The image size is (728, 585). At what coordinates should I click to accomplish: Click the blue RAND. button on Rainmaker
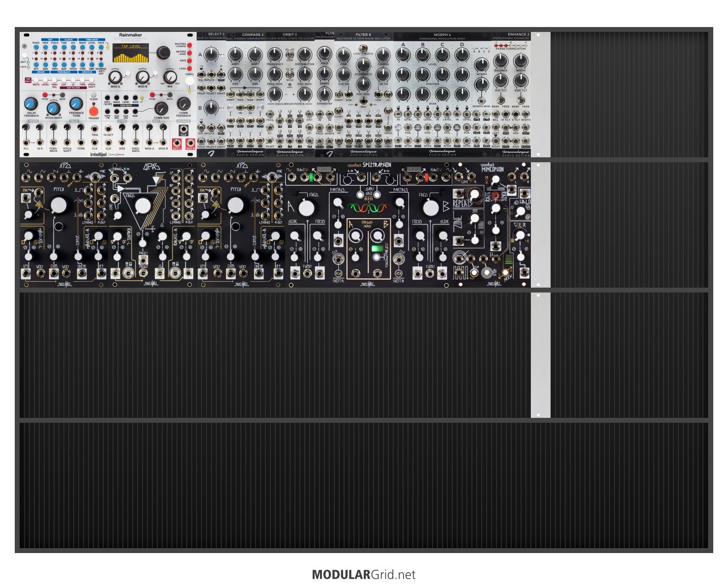pyautogui.click(x=36, y=47)
